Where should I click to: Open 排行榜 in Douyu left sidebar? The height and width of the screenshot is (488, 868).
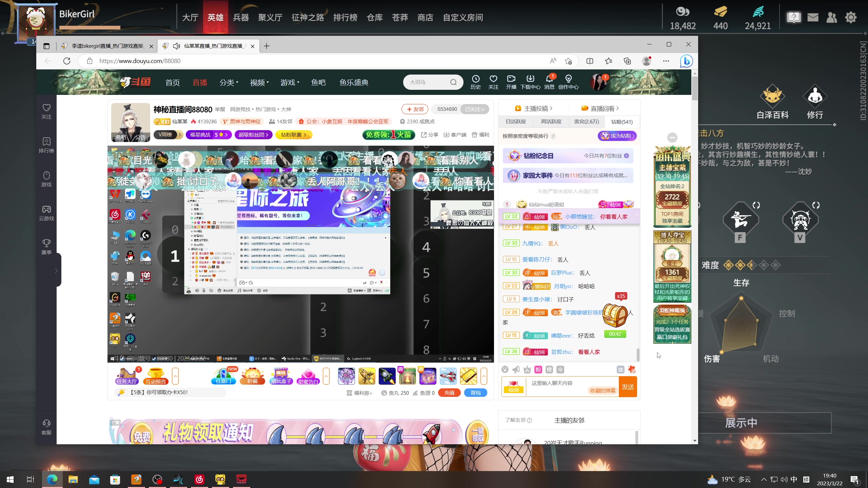click(x=46, y=145)
